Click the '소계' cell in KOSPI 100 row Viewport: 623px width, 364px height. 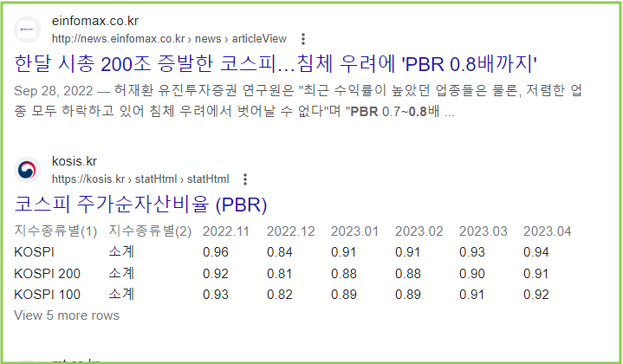121,294
